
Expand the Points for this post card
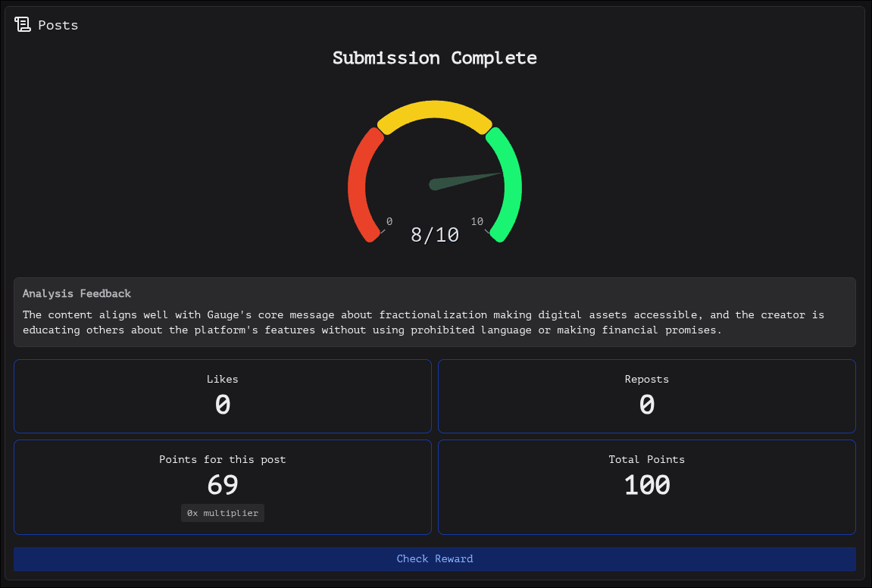pyautogui.click(x=222, y=486)
